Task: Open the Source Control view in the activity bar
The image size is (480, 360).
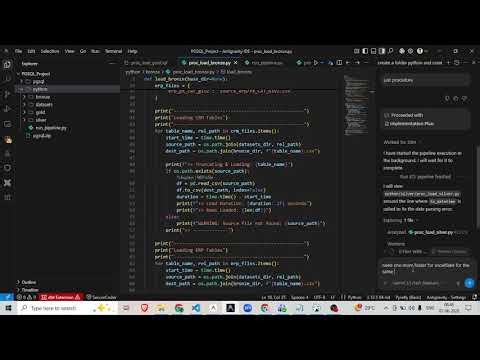Action: click(x=7, y=94)
